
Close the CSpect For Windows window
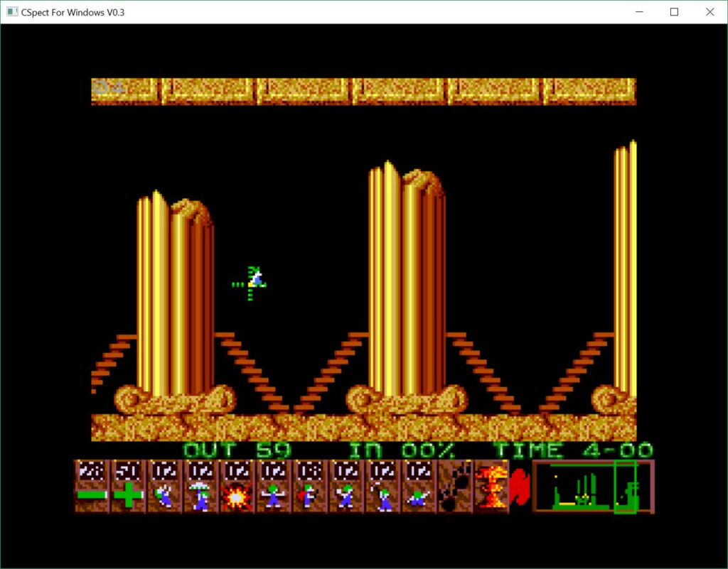710,12
